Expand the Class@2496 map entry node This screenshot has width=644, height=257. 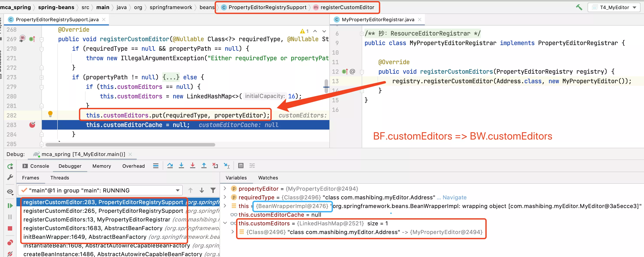[x=233, y=231]
